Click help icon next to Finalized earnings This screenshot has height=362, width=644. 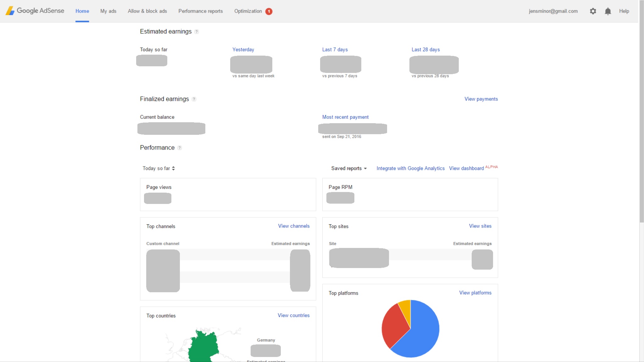tap(194, 99)
